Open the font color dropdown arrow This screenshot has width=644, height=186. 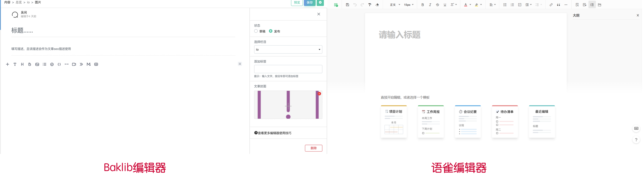470,5
